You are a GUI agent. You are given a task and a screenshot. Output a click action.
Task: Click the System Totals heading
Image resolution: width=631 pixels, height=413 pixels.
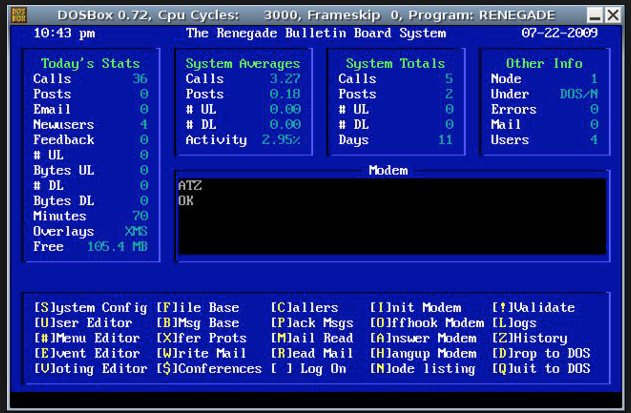395,64
